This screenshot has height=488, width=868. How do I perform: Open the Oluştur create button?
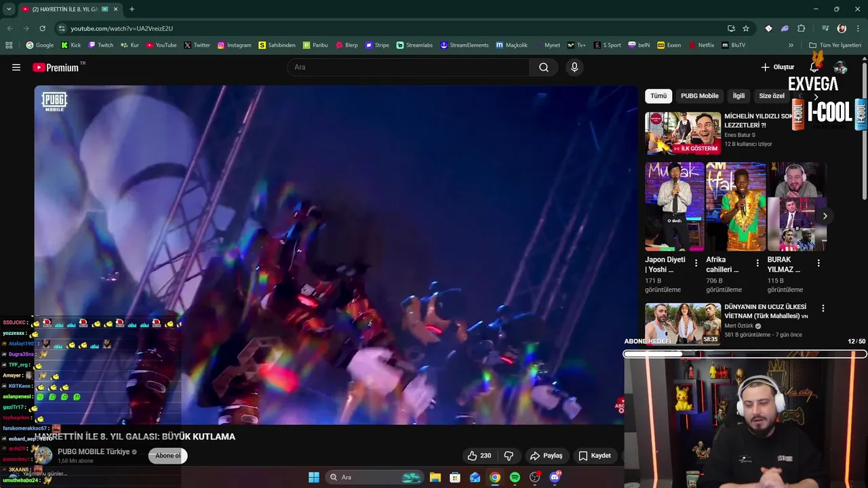click(x=777, y=67)
